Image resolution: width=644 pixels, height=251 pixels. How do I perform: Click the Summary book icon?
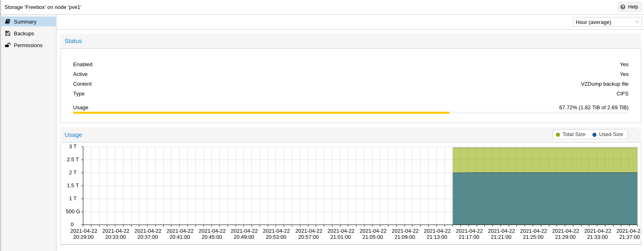(8, 22)
